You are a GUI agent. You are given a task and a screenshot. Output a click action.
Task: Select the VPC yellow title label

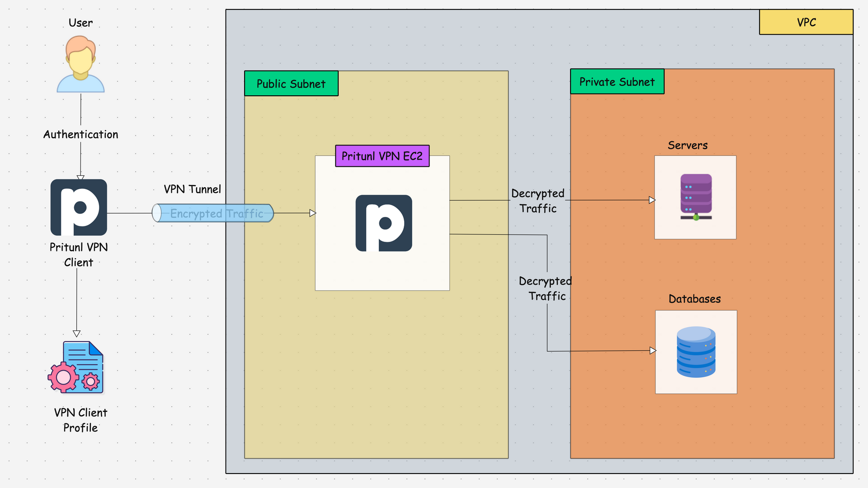[x=807, y=22]
